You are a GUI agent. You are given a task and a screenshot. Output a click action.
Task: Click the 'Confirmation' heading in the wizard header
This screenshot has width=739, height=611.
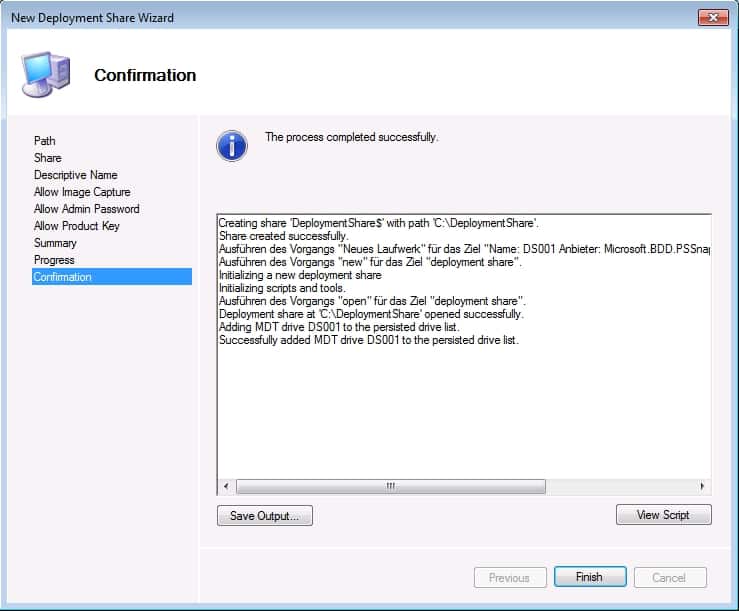point(145,75)
